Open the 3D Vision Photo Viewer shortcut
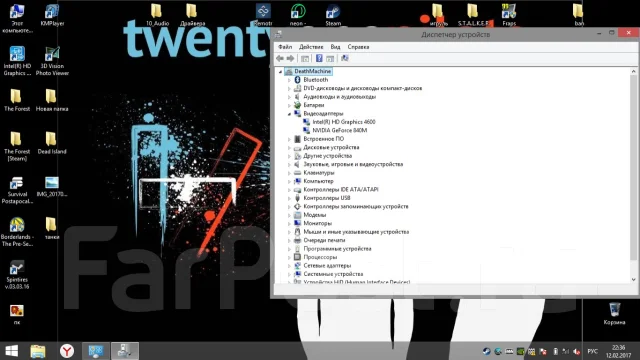This screenshot has width=640, height=360. pos(52,61)
